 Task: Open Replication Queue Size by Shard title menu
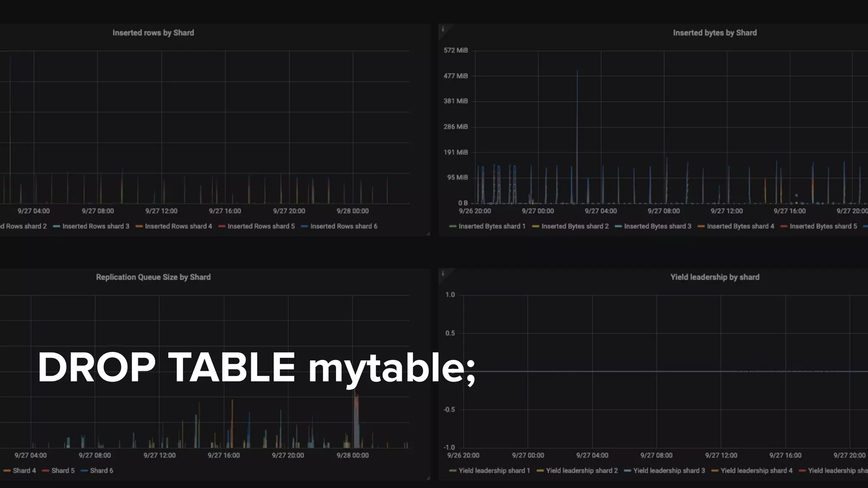click(153, 277)
